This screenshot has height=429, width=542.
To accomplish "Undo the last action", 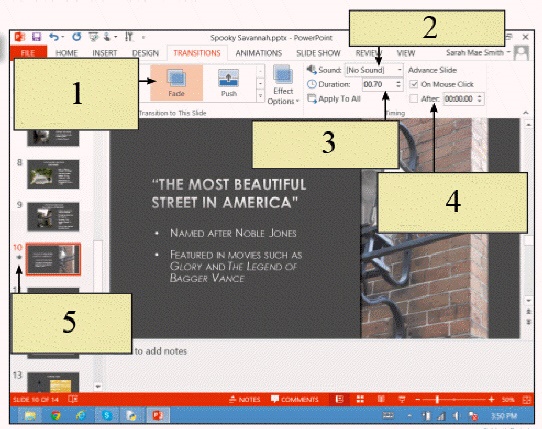I will tap(54, 37).
